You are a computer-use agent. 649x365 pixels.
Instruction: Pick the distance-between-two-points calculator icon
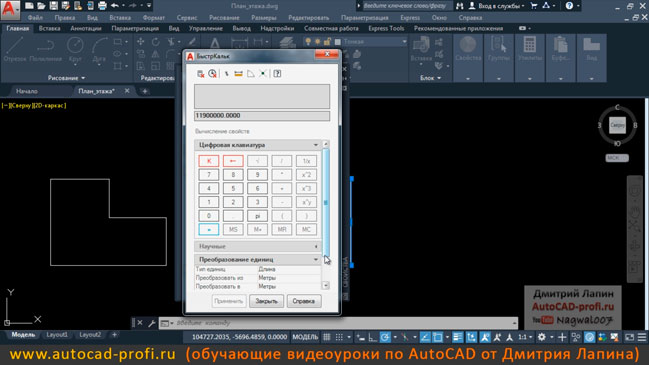238,74
